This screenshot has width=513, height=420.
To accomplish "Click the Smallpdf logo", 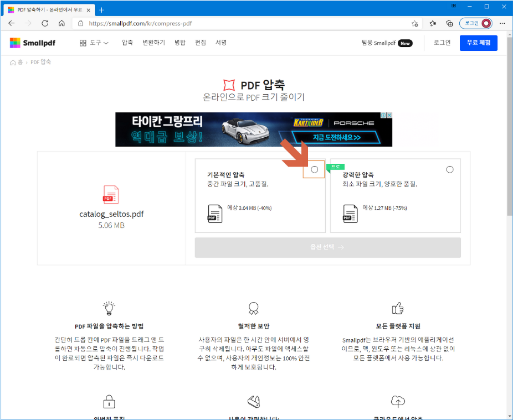I will tap(32, 43).
